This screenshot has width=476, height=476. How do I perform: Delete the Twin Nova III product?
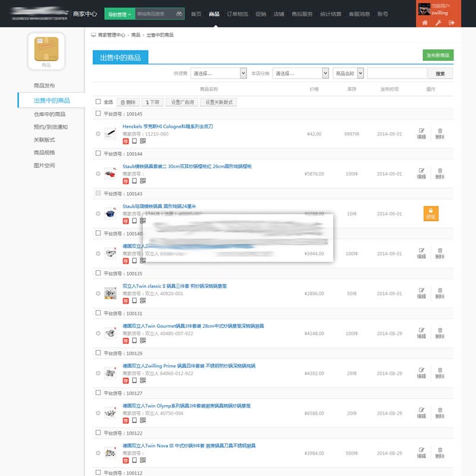coord(440,453)
